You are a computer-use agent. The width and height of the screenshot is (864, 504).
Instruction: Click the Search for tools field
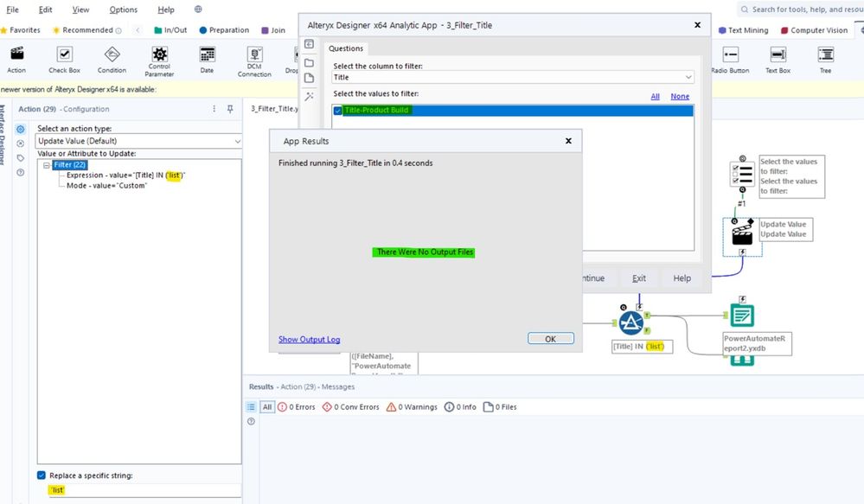point(801,10)
